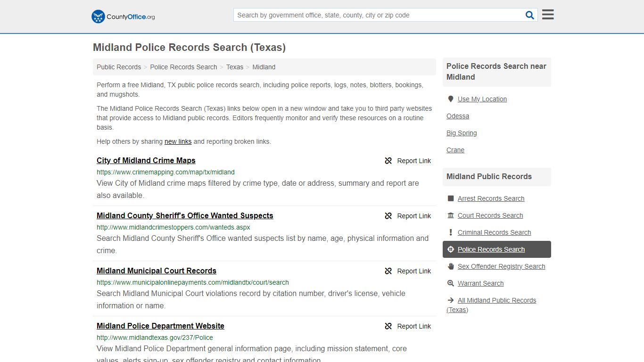
Task: Click the Warrant Search magnifier icon
Action: [451, 283]
